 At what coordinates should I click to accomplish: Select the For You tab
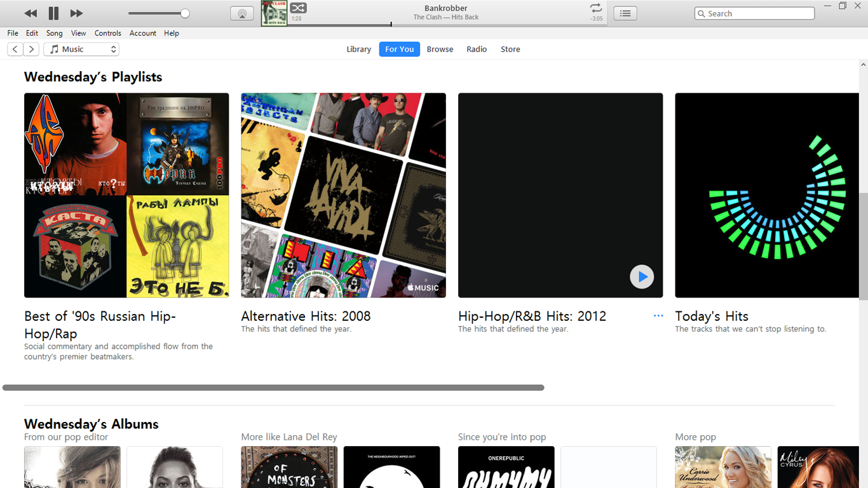(x=400, y=49)
